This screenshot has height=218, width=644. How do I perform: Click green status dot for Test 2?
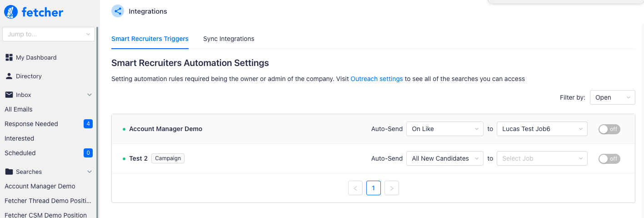(124, 159)
